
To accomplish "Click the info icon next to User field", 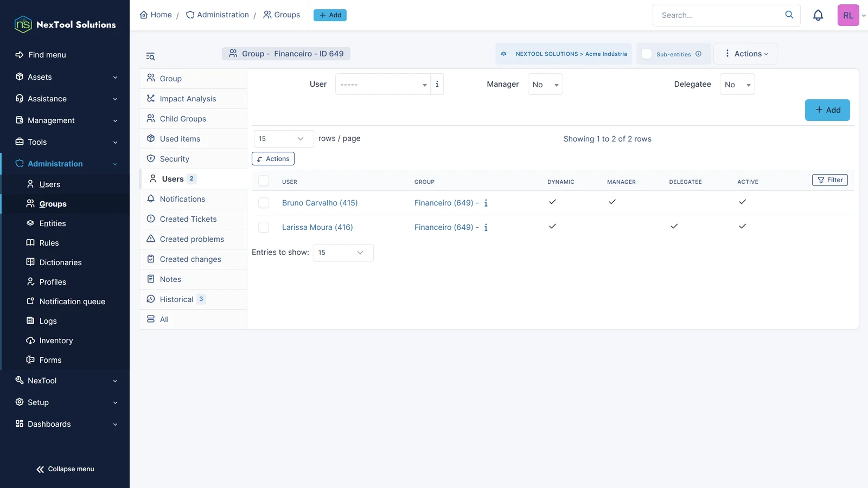I will pos(437,84).
